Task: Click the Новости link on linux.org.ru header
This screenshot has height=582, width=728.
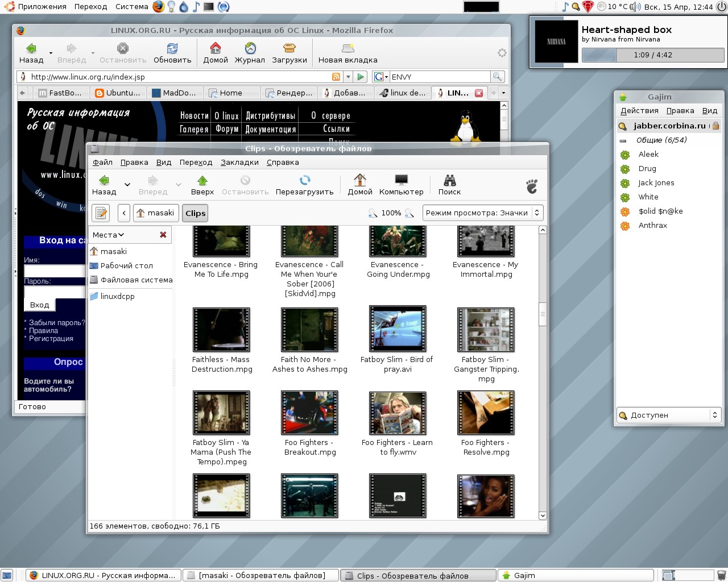Action: click(194, 116)
